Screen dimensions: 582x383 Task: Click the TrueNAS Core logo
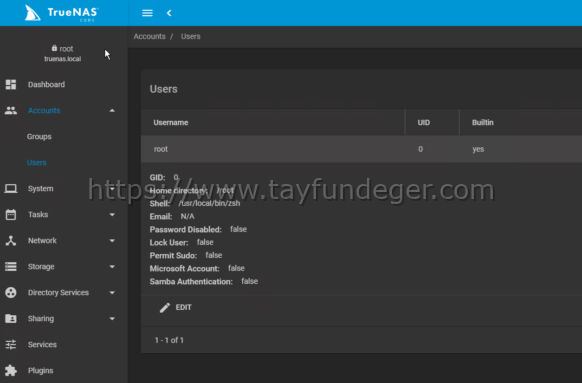coord(61,13)
